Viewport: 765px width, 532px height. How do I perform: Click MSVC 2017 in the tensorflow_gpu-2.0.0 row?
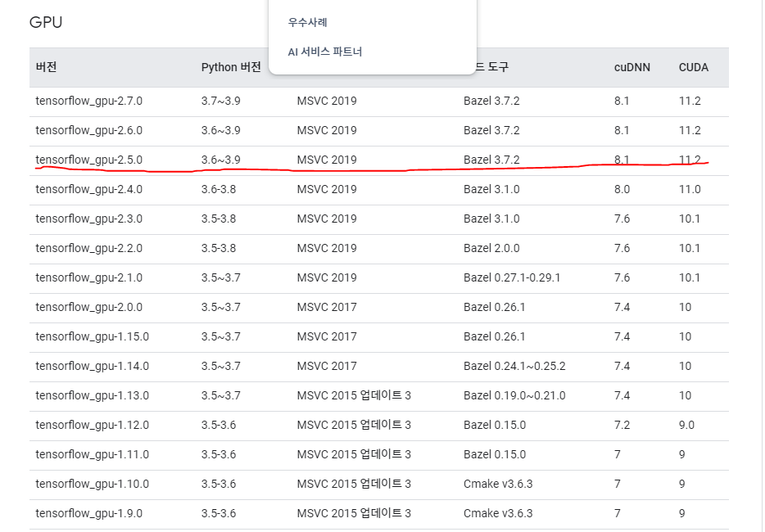point(327,307)
